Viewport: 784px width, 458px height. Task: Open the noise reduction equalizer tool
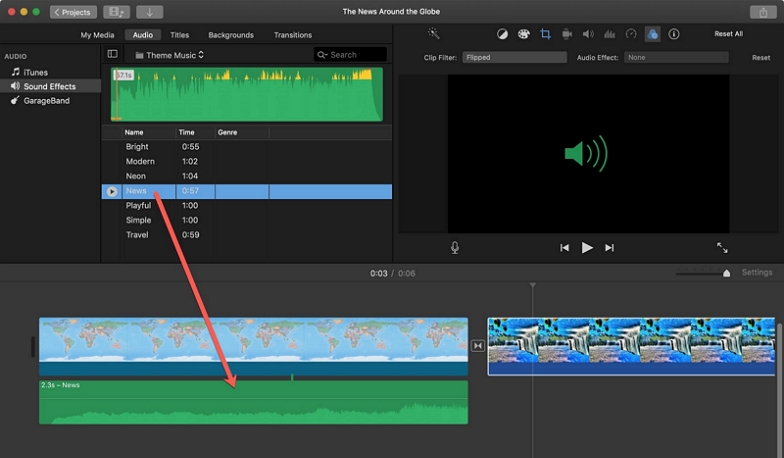click(610, 34)
